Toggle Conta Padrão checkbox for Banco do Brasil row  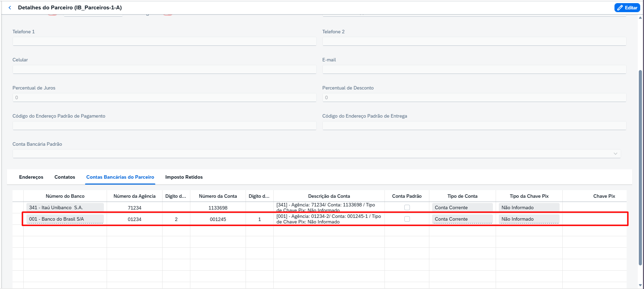click(407, 219)
